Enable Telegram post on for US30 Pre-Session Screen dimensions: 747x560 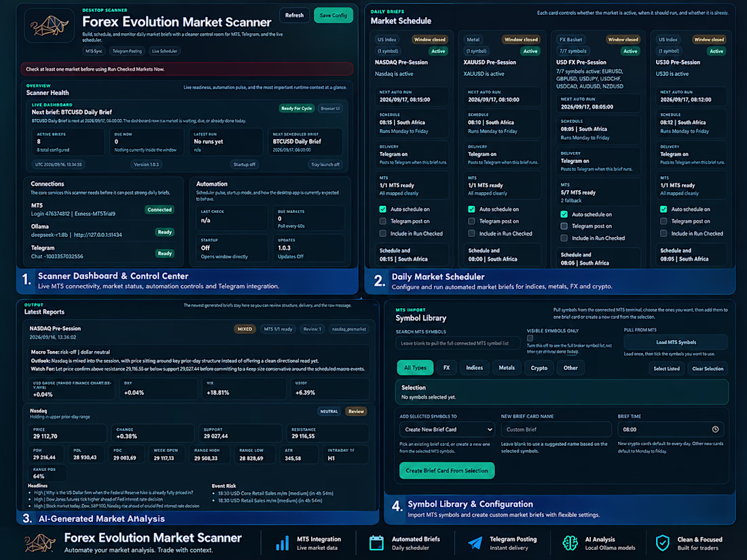coord(663,221)
